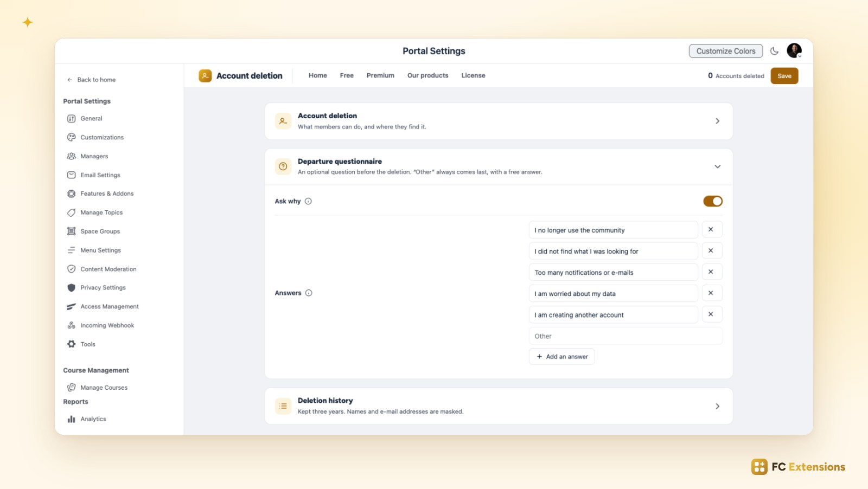Open Manage Courses in sidebar
Screen dimensions: 868x489
(98, 388)
